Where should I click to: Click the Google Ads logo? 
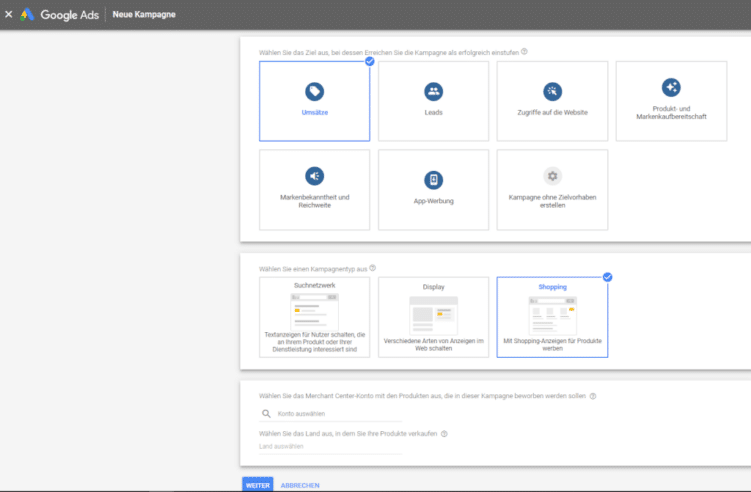click(28, 15)
